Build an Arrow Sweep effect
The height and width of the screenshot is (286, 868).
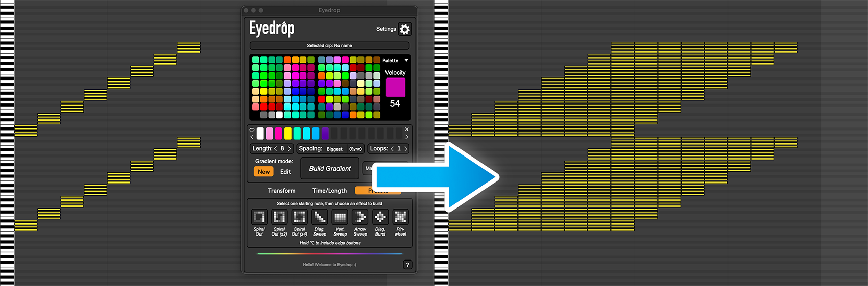pos(360,217)
